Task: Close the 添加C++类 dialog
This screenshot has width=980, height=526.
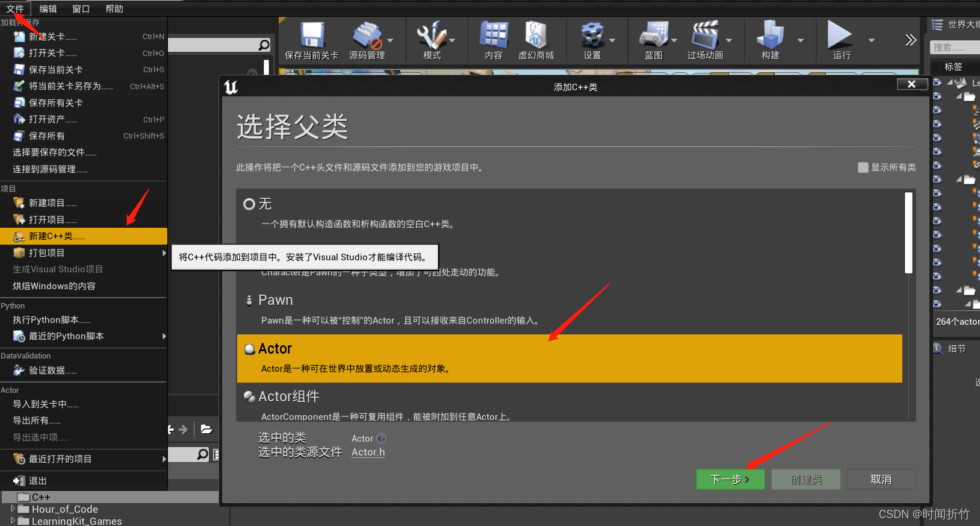Action: 911,84
